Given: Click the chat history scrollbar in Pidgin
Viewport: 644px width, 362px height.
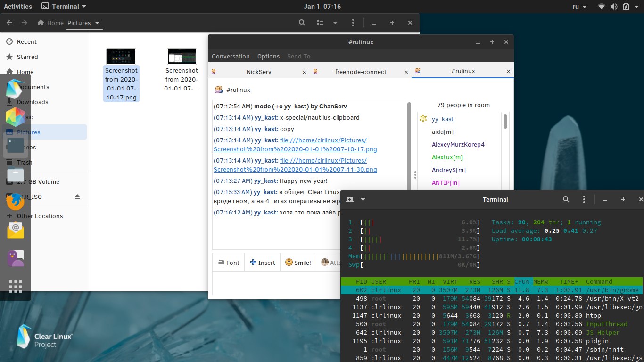Looking at the screenshot, I should (409, 145).
